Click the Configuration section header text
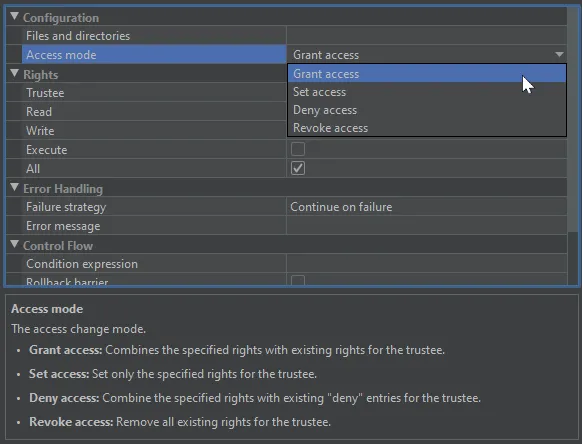Image resolution: width=582 pixels, height=444 pixels. pos(61,18)
